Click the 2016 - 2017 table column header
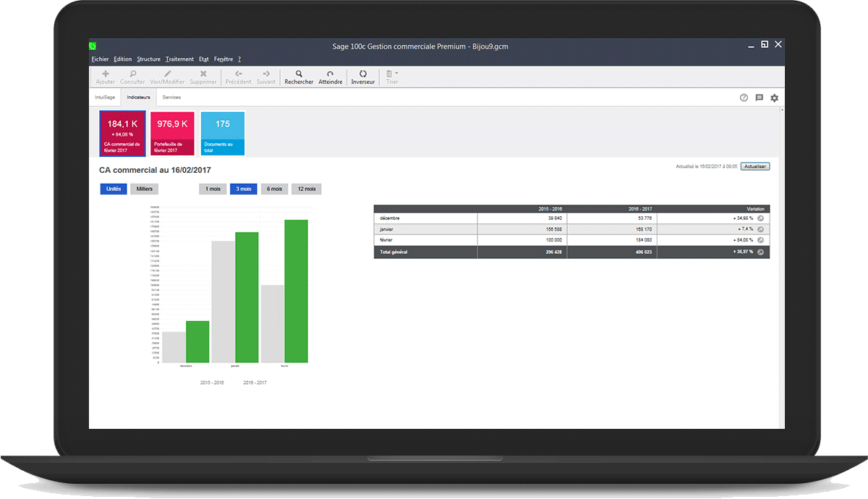This screenshot has height=499, width=868. pyautogui.click(x=639, y=209)
